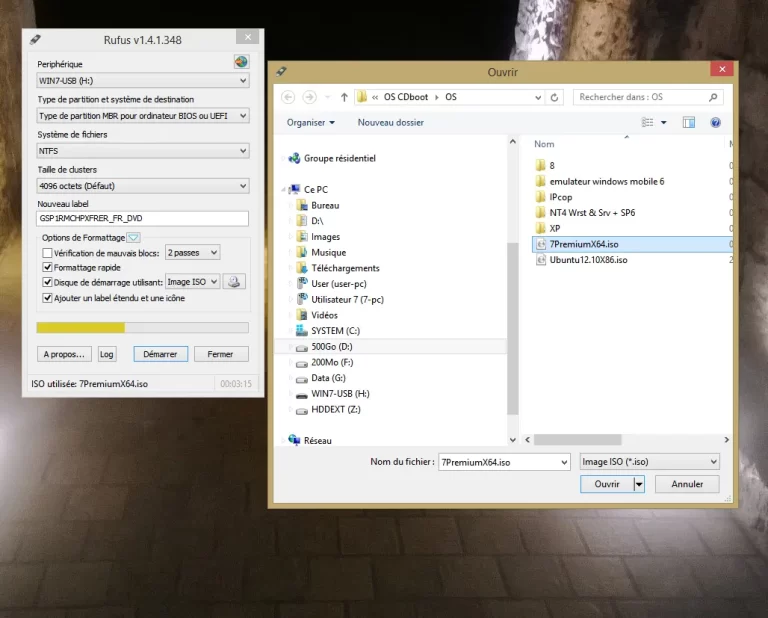The image size is (768, 618).
Task: Select SYSTEM (C:) drive
Action: click(x=336, y=331)
